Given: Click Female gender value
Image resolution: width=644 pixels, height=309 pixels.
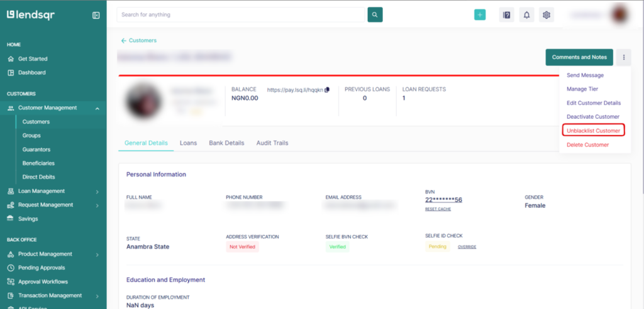Looking at the screenshot, I should point(535,205).
